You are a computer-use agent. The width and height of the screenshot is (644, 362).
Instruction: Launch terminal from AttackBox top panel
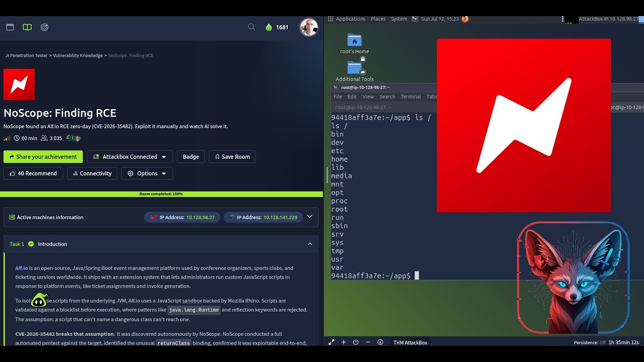point(415,19)
